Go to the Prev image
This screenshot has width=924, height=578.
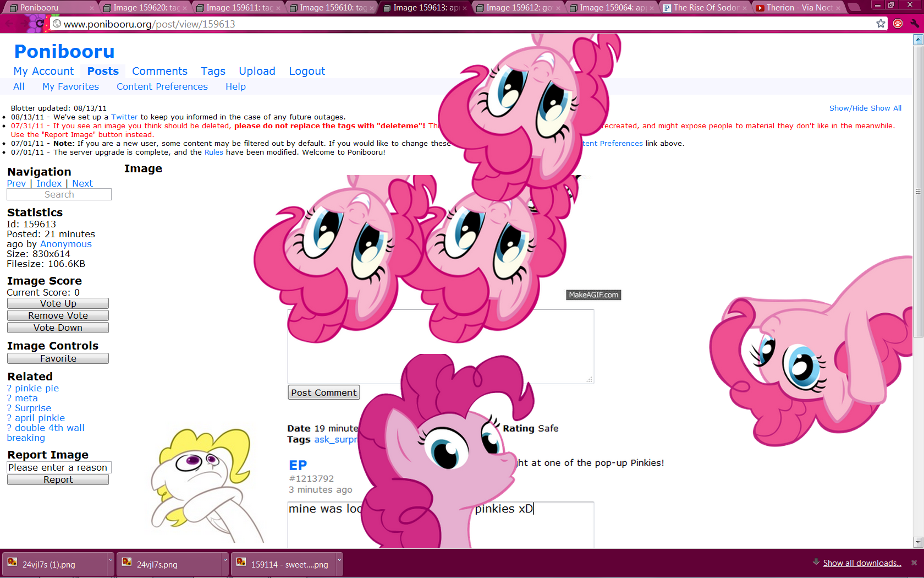tap(16, 184)
